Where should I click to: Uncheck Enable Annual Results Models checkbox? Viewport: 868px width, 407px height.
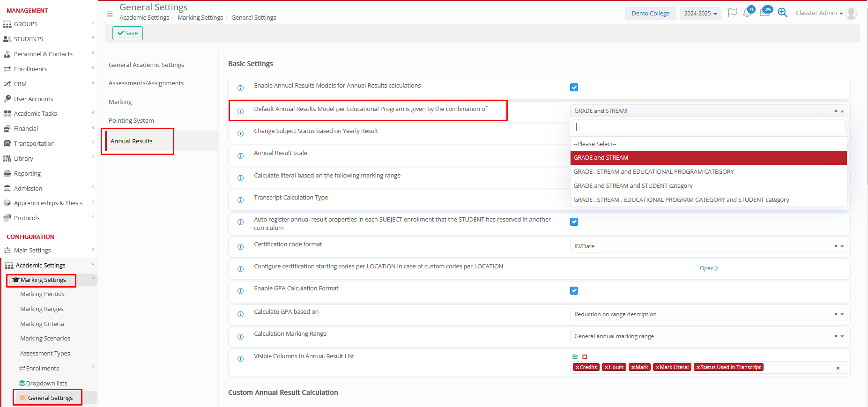tap(574, 88)
